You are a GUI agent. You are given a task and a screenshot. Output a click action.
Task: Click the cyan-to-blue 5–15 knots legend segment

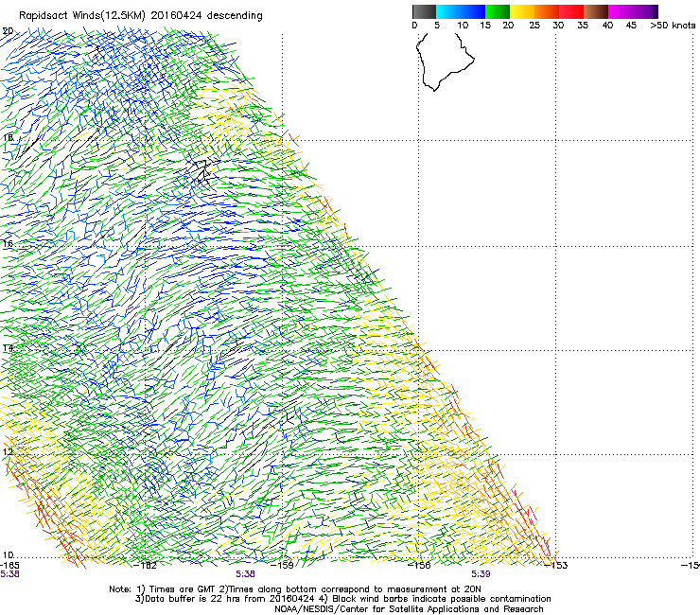[x=461, y=11]
